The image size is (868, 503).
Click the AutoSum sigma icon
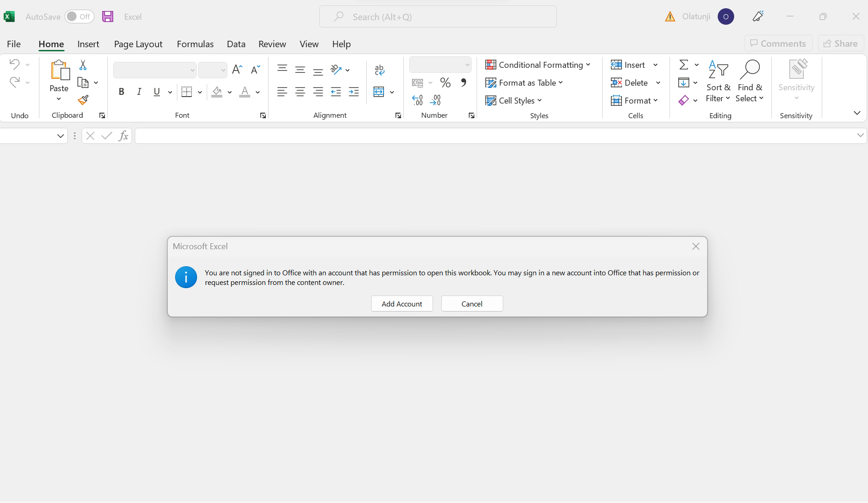[x=683, y=65]
